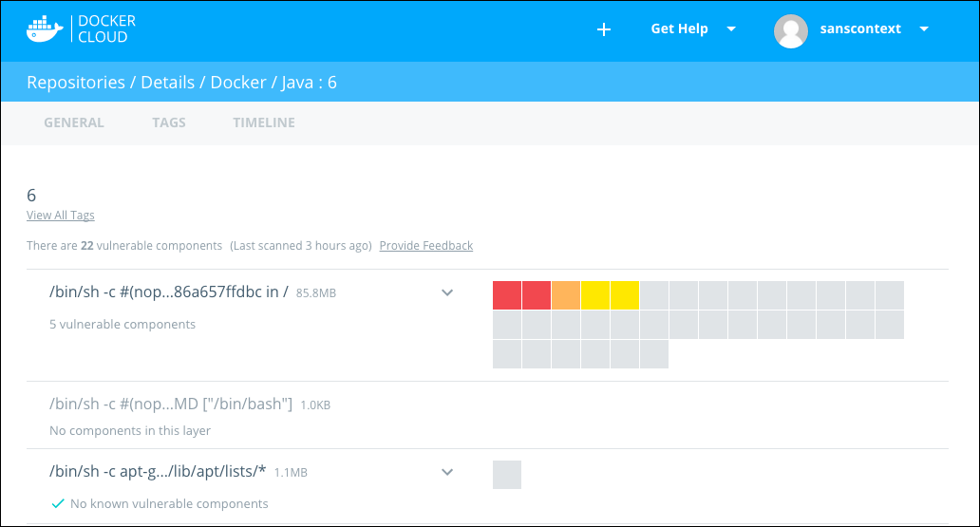
Task: Switch to the General tab
Action: tap(74, 122)
